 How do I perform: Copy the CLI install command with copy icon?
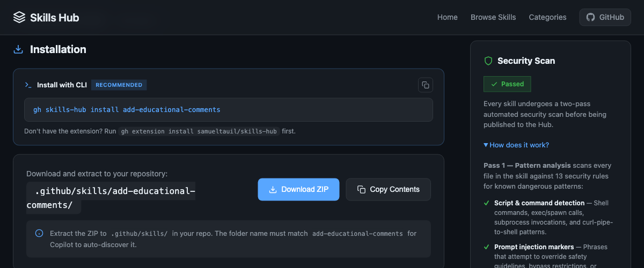pos(426,85)
